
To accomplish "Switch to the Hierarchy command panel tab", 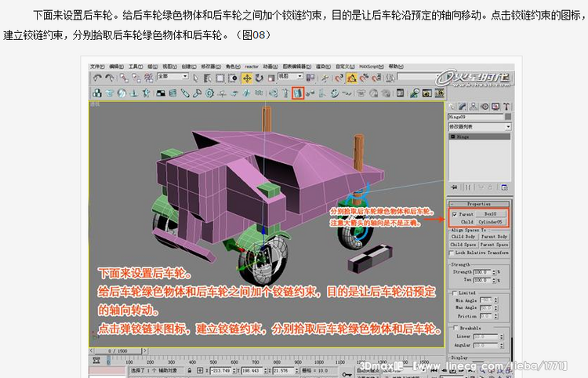I will 474,107.
